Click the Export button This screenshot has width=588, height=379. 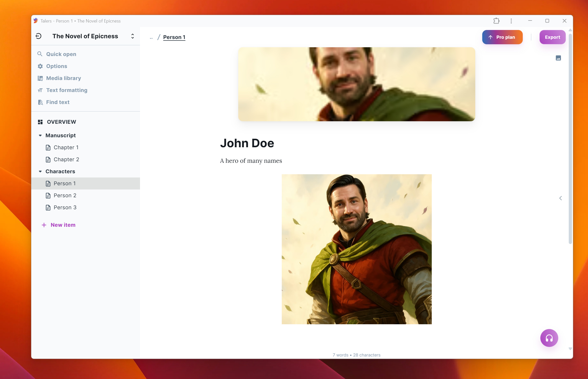coord(552,37)
